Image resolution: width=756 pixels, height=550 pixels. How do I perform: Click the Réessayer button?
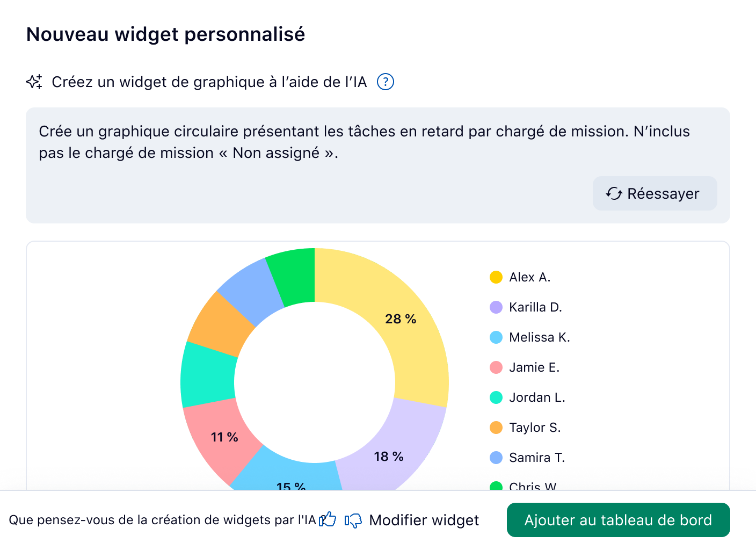655,193
